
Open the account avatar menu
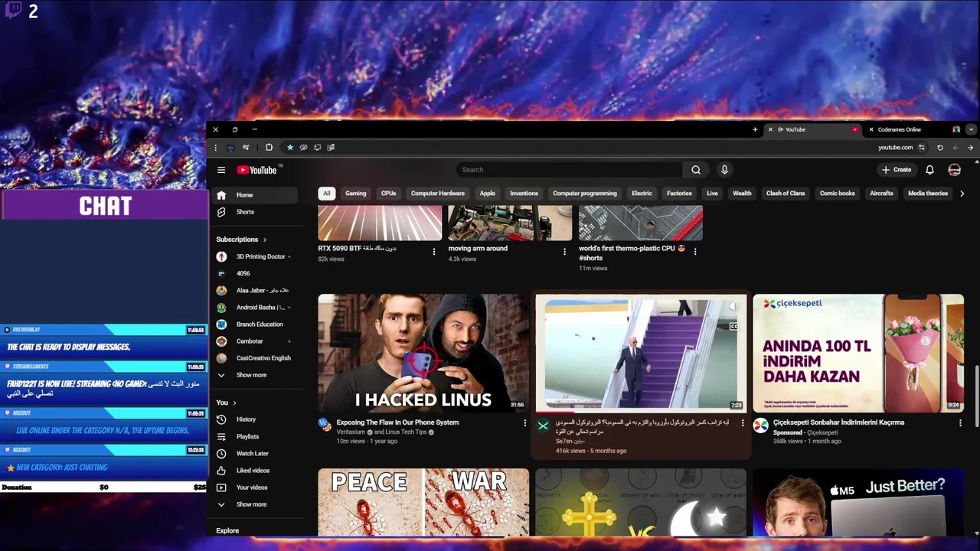pos(954,170)
